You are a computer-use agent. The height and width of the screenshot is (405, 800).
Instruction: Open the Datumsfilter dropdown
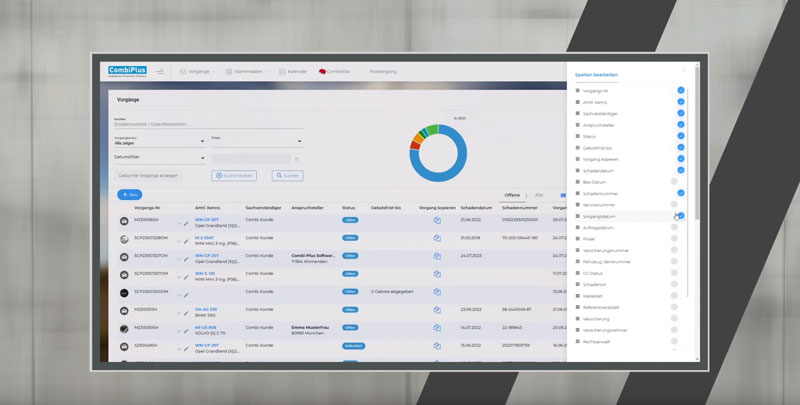pyautogui.click(x=160, y=158)
